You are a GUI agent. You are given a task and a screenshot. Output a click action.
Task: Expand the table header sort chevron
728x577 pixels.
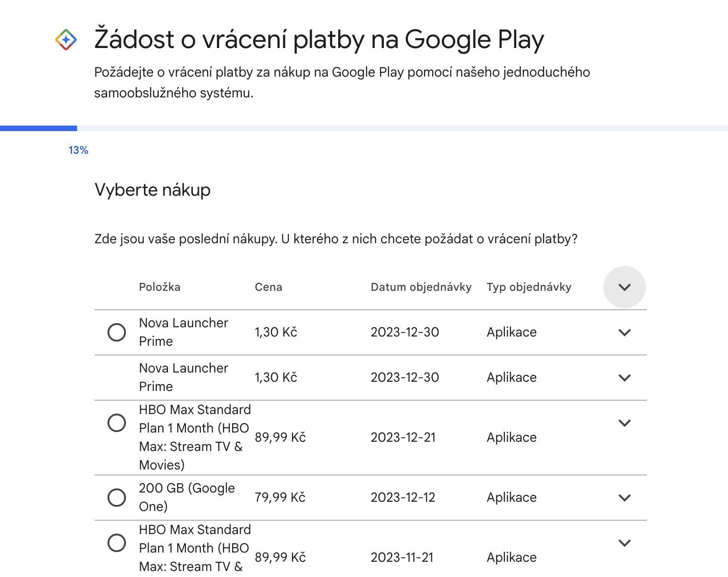point(625,287)
